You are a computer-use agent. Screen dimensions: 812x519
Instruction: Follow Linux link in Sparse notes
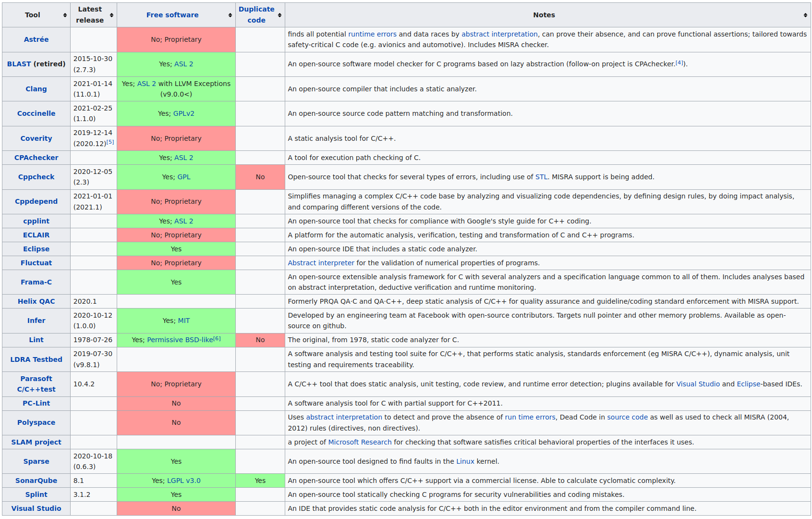coord(465,461)
